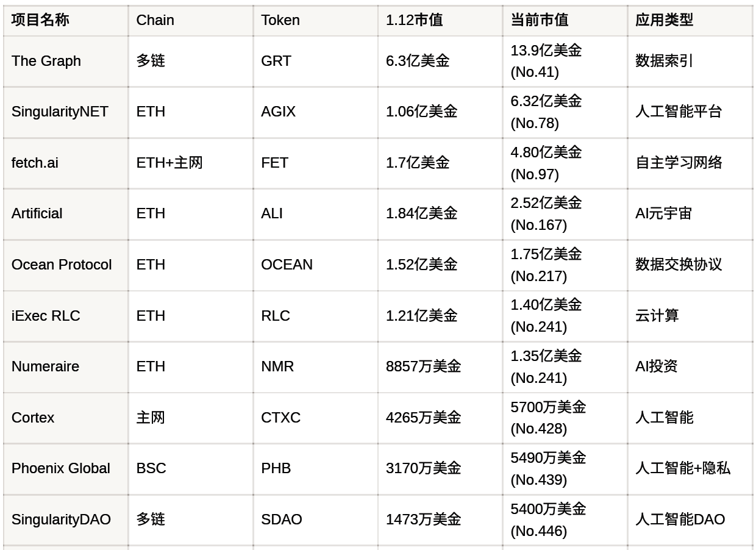Select the ETH+主网 chain cell
756x550 pixels.
click(169, 163)
